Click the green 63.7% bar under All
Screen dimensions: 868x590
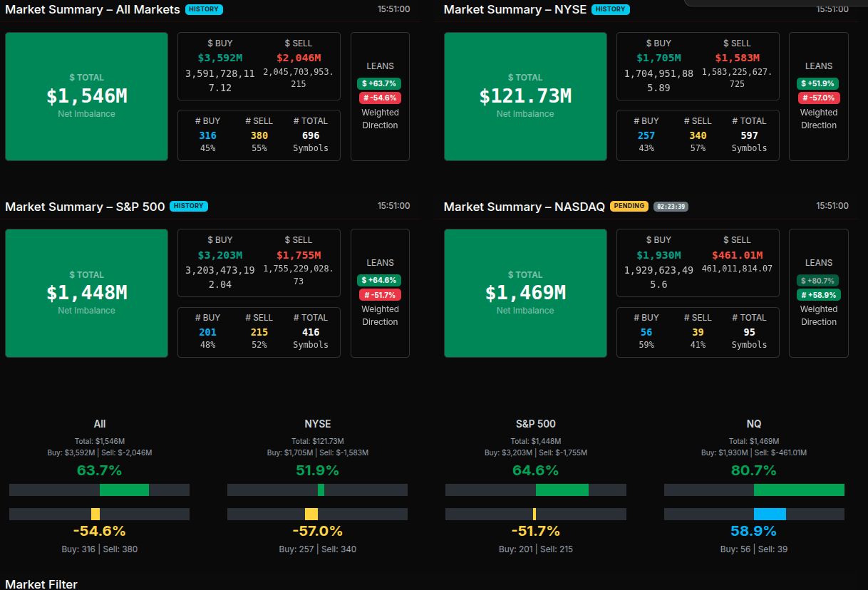124,490
